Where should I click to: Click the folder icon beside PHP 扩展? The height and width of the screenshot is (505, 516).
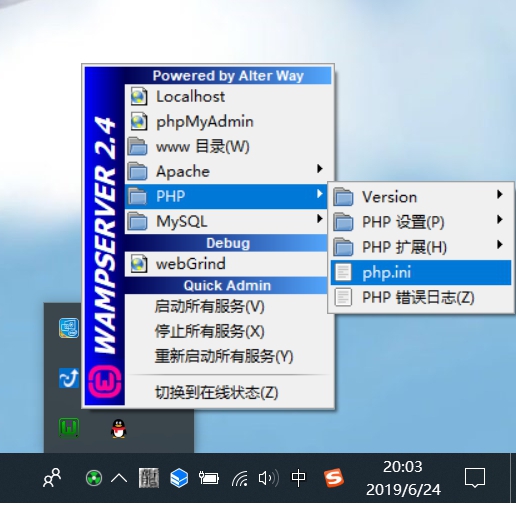coord(343,247)
